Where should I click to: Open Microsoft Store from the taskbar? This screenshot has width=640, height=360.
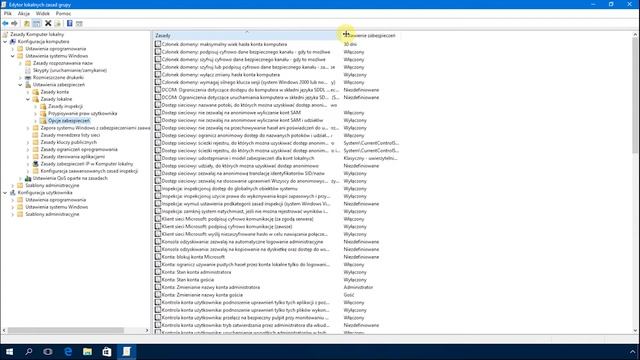[107, 351]
